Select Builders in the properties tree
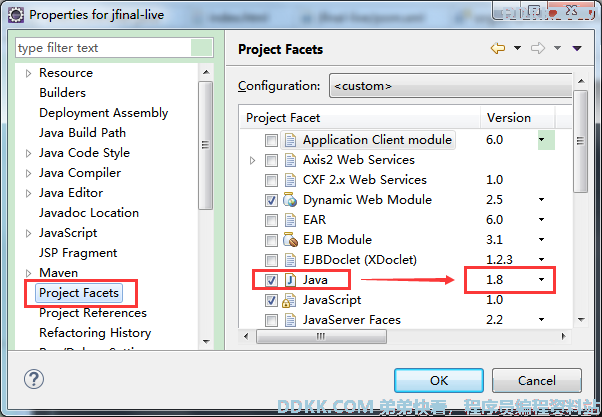Viewport: 602px width, 417px height. [63, 93]
